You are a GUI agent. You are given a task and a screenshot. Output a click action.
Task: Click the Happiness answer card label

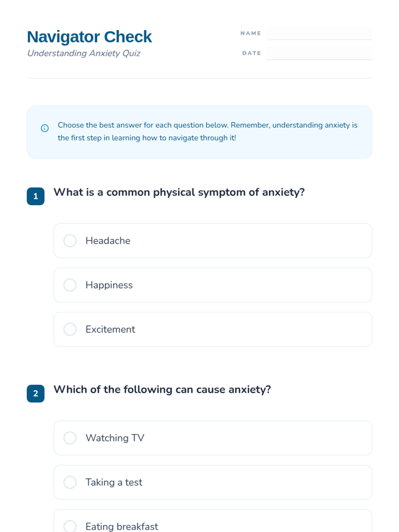click(109, 285)
